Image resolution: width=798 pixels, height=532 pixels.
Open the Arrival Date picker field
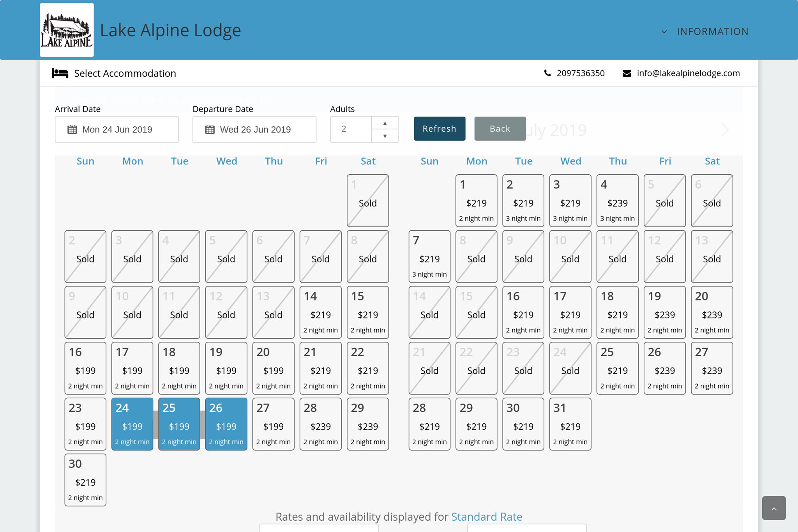point(117,129)
